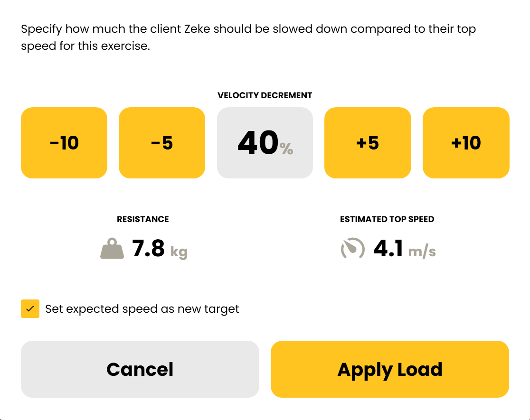Click the instruction text mentioning client Zeke

tap(248, 37)
